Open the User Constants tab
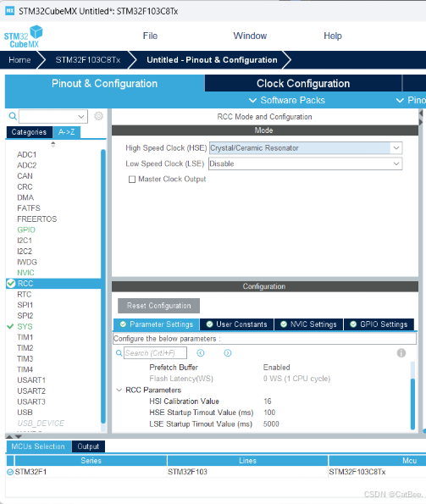This screenshot has width=426, height=504. point(237,324)
